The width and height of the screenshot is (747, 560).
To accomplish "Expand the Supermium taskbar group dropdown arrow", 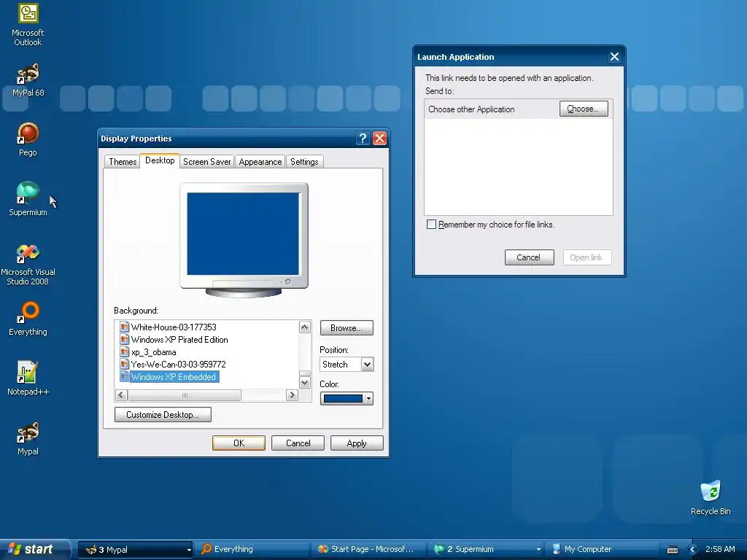I will point(538,550).
